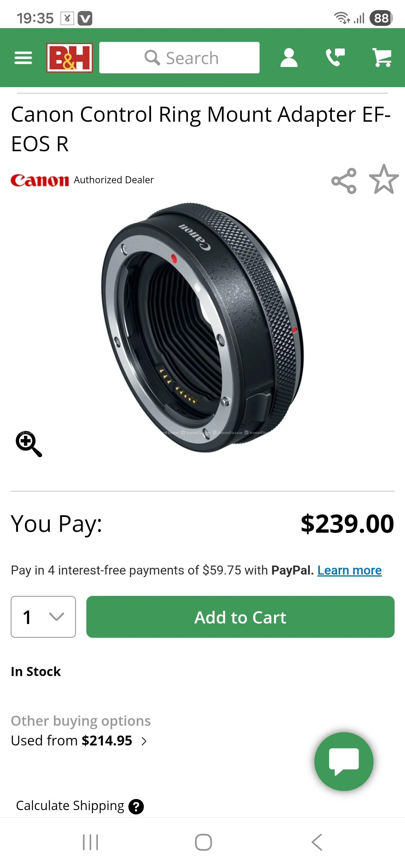Add product to wishlist star
This screenshot has height=868, width=405.
click(x=384, y=179)
